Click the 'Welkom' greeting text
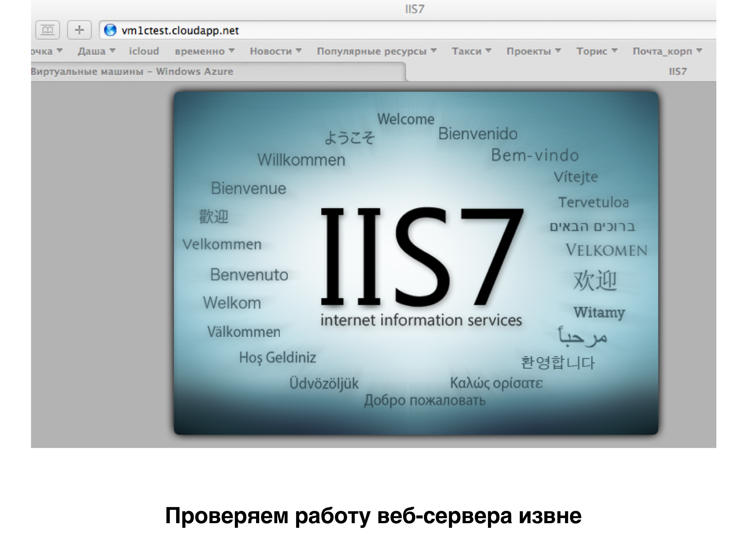Image resolution: width=747 pixels, height=560 pixels. (232, 303)
